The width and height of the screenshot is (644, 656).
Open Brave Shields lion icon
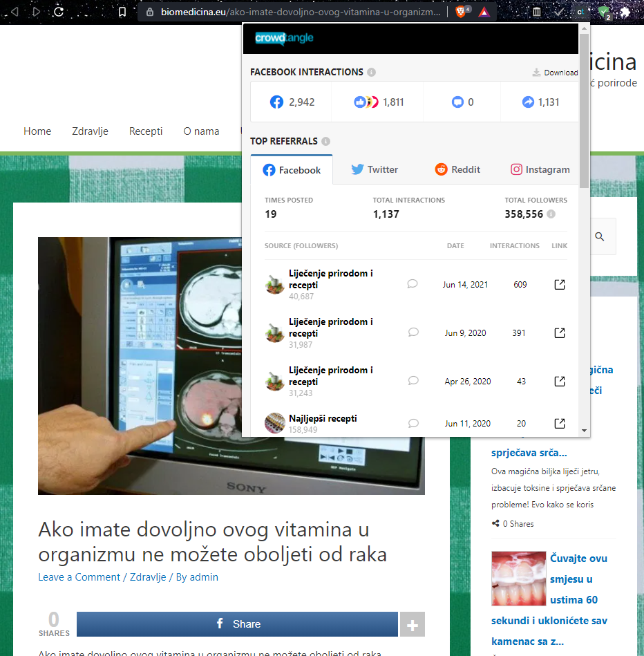coord(462,11)
